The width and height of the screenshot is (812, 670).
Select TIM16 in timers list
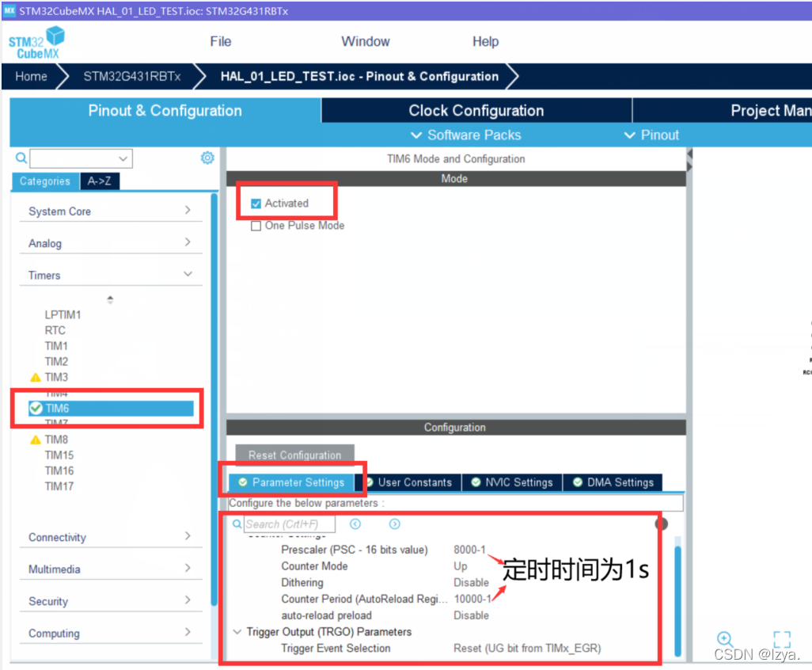pos(59,471)
